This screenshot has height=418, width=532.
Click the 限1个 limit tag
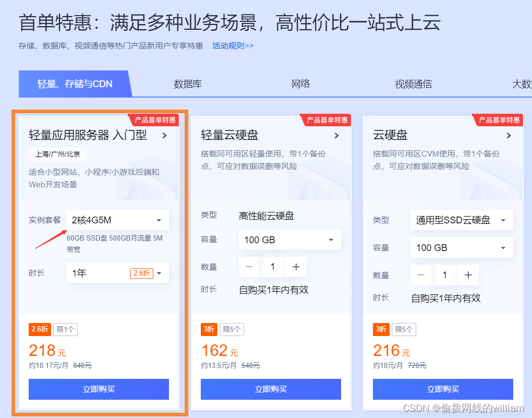click(65, 329)
